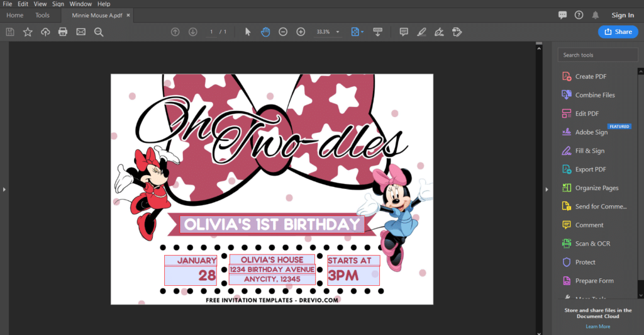Open the zoom percentage dropdown arrow

click(338, 31)
